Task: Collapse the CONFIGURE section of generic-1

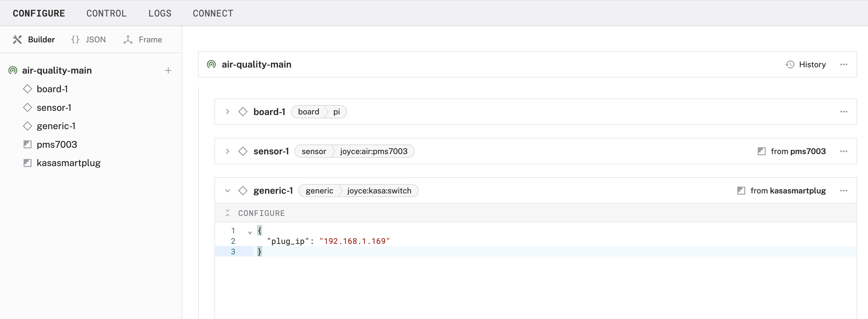Action: pyautogui.click(x=227, y=213)
